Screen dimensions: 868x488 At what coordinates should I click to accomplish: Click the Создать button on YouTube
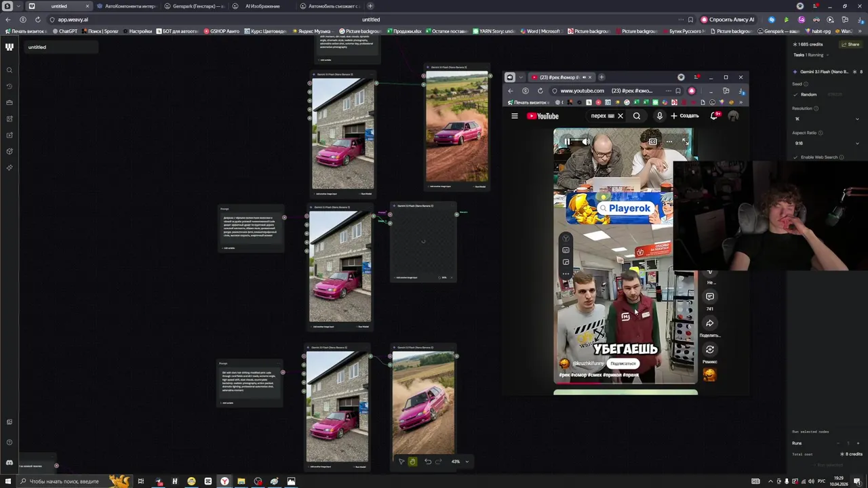pos(685,116)
